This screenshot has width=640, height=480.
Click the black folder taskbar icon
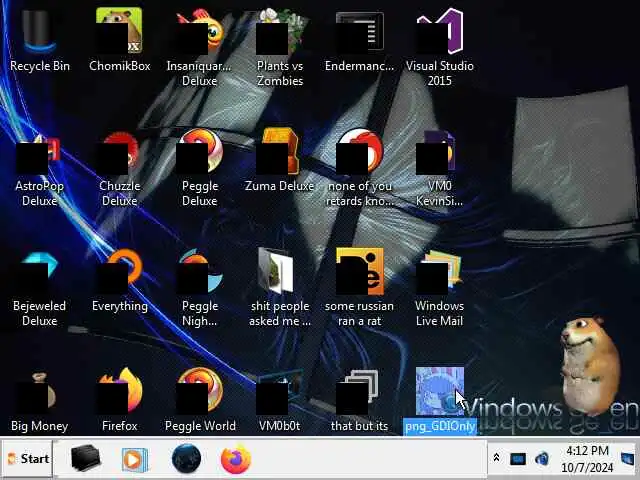pyautogui.click(x=85, y=459)
